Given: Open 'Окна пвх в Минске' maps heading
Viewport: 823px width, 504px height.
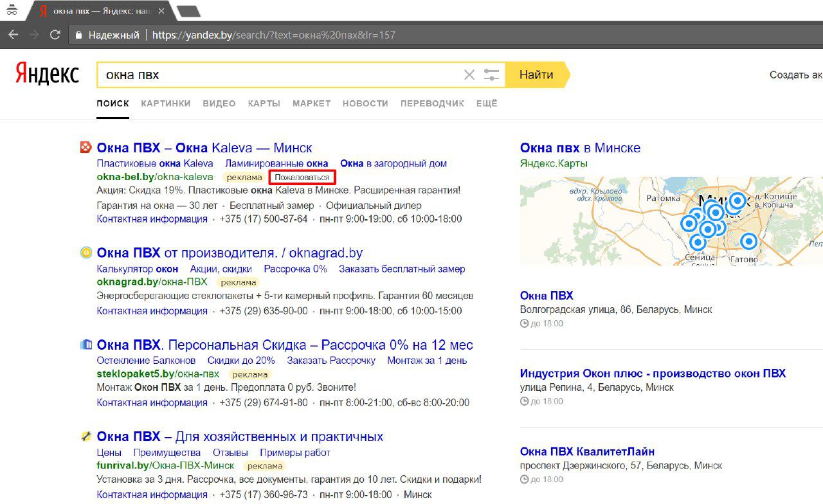Looking at the screenshot, I should click(x=580, y=148).
